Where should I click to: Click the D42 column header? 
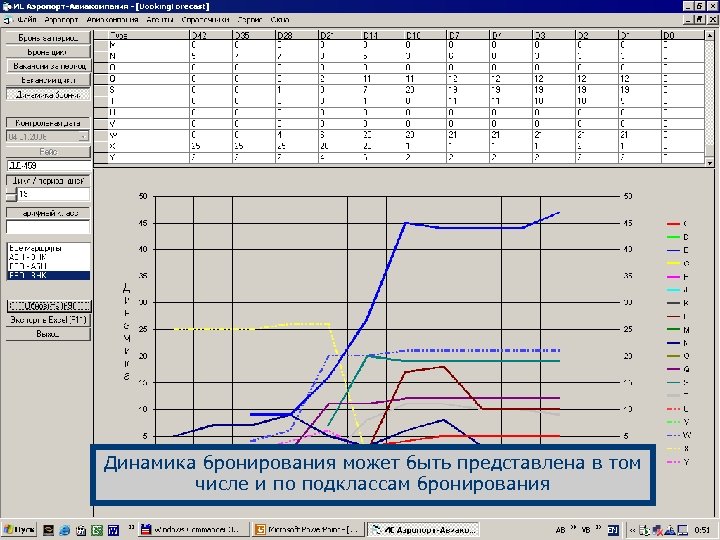pos(211,35)
